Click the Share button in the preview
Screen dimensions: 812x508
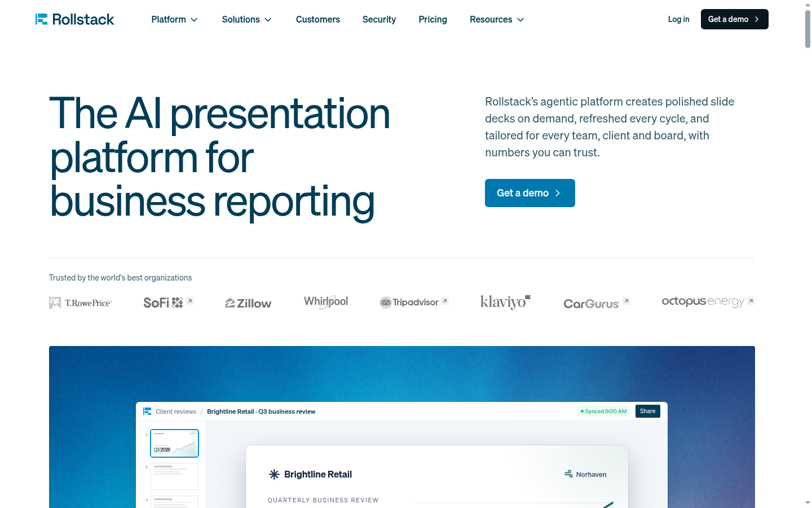click(648, 411)
